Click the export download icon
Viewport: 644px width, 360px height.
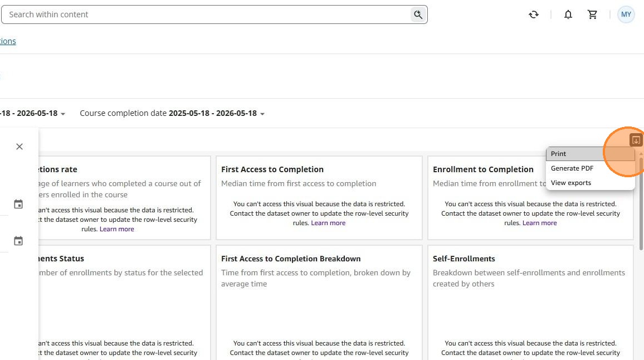click(x=636, y=140)
